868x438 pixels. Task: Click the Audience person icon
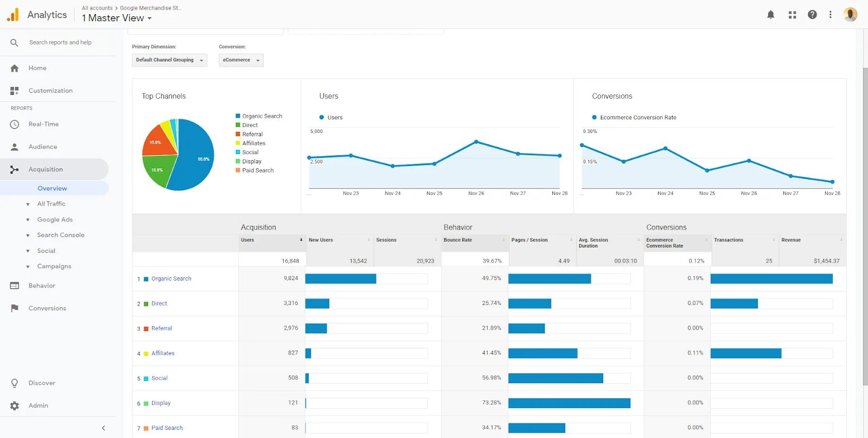[15, 147]
